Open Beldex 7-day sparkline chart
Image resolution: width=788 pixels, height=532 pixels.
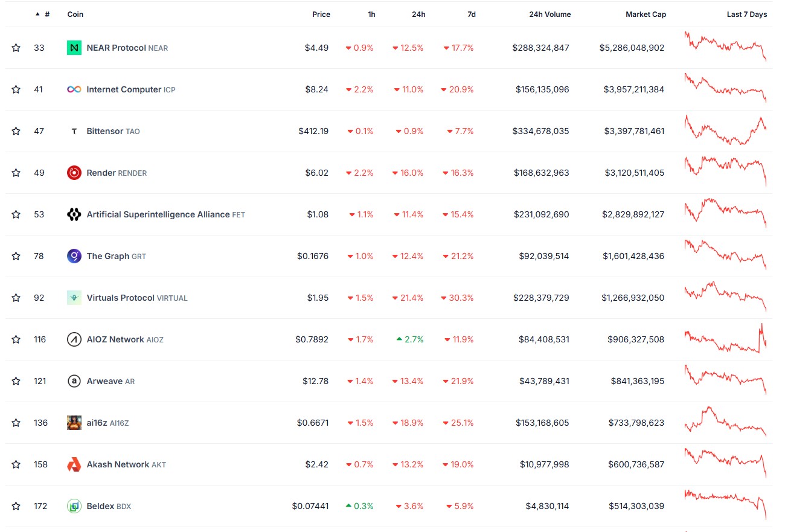point(725,505)
